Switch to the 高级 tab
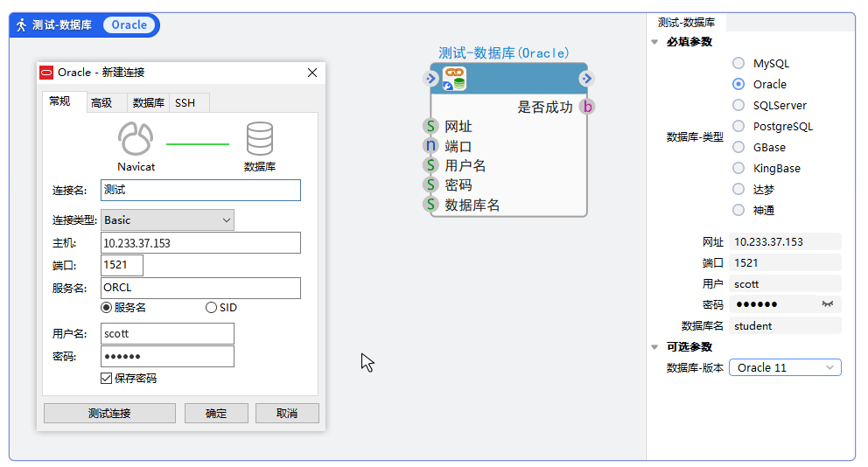The height and width of the screenshot is (467, 868). [x=101, y=103]
